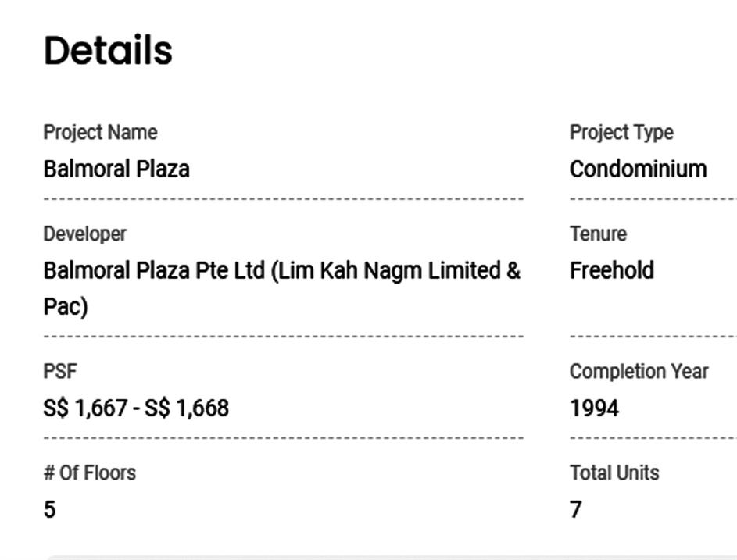Select the total units value 7

(576, 510)
